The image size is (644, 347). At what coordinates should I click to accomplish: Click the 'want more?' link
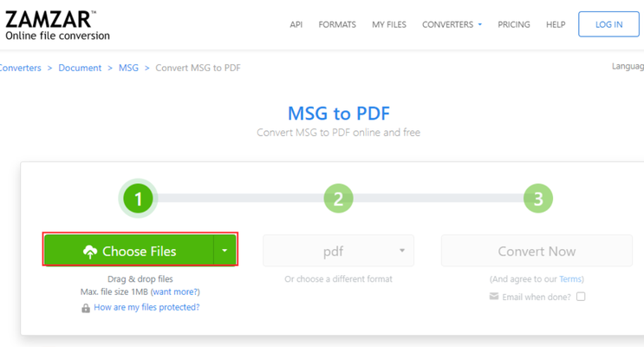(x=175, y=291)
